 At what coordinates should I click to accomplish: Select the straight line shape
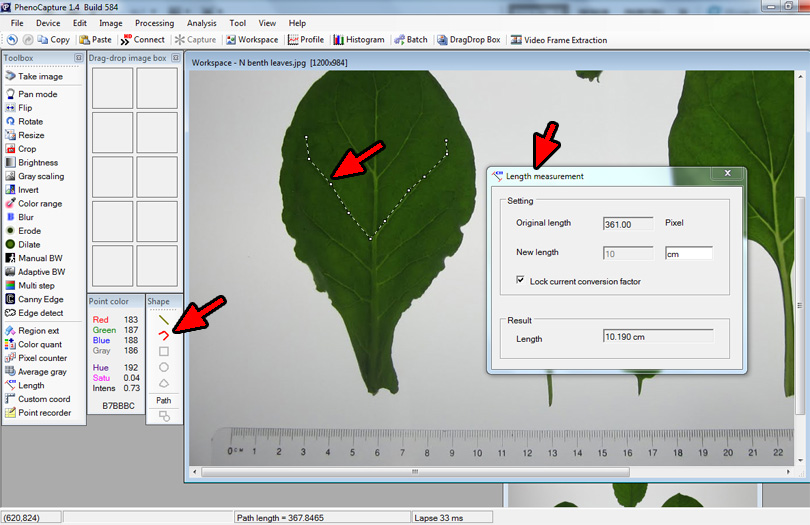pyautogui.click(x=164, y=320)
